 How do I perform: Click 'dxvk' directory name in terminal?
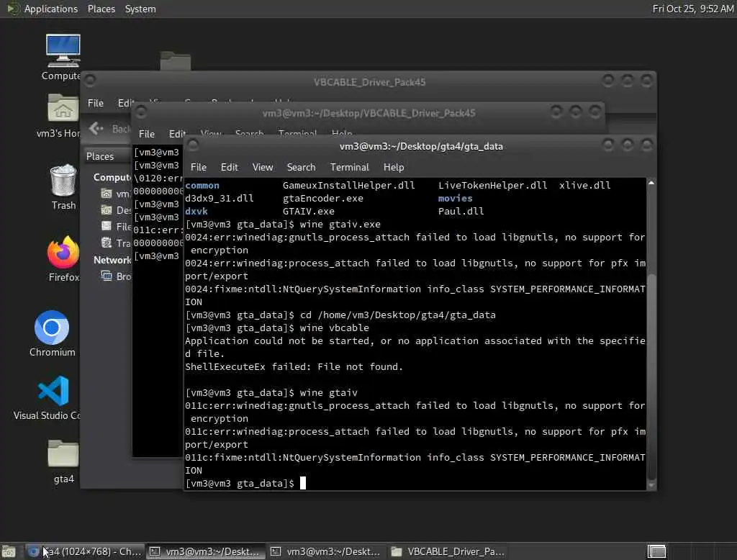point(196,211)
